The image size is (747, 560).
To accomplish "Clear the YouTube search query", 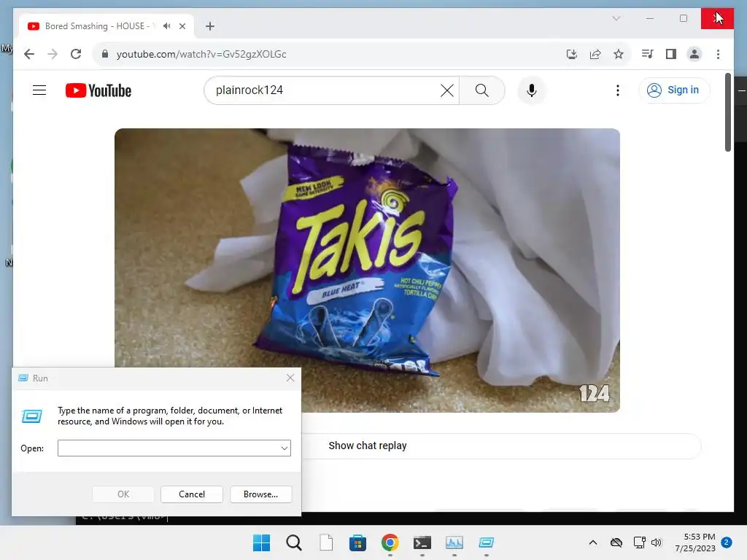I will pos(447,90).
